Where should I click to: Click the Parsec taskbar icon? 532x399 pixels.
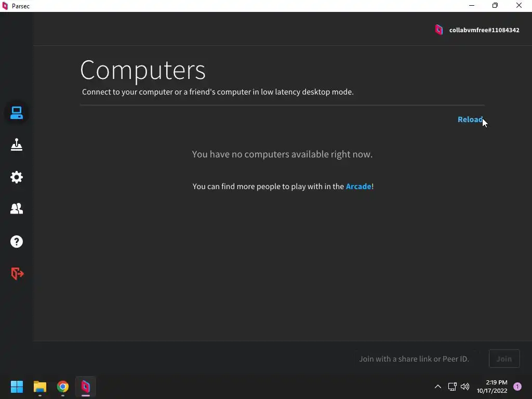(86, 387)
